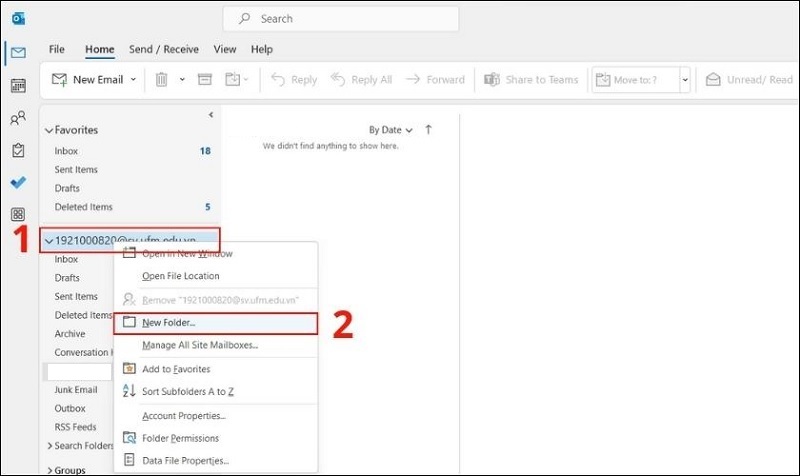The height and width of the screenshot is (476, 800).
Task: Open the More Apps grid icon
Action: (x=18, y=214)
